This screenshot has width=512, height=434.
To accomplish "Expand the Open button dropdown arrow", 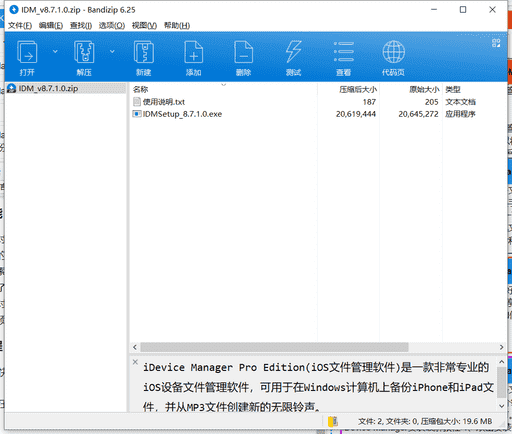I will (x=55, y=51).
